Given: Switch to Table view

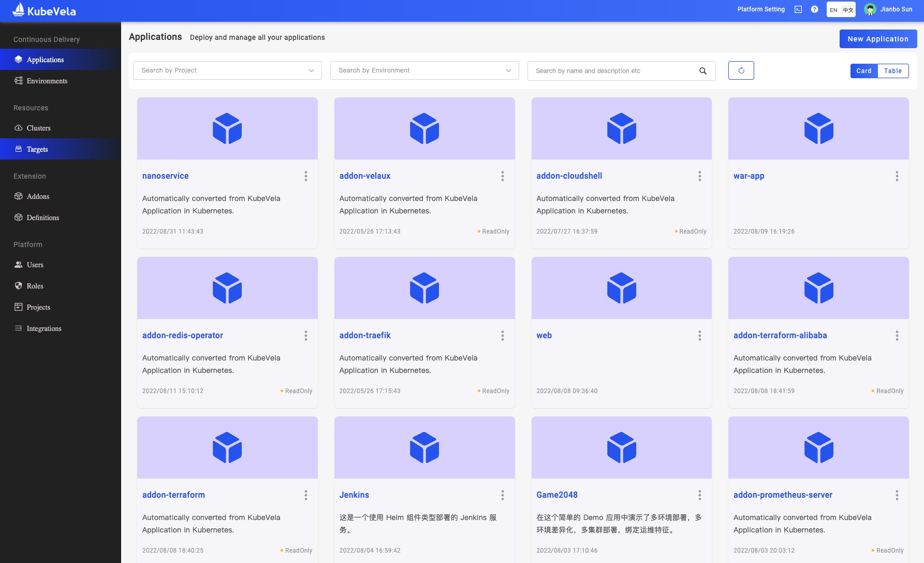Looking at the screenshot, I should (x=893, y=71).
